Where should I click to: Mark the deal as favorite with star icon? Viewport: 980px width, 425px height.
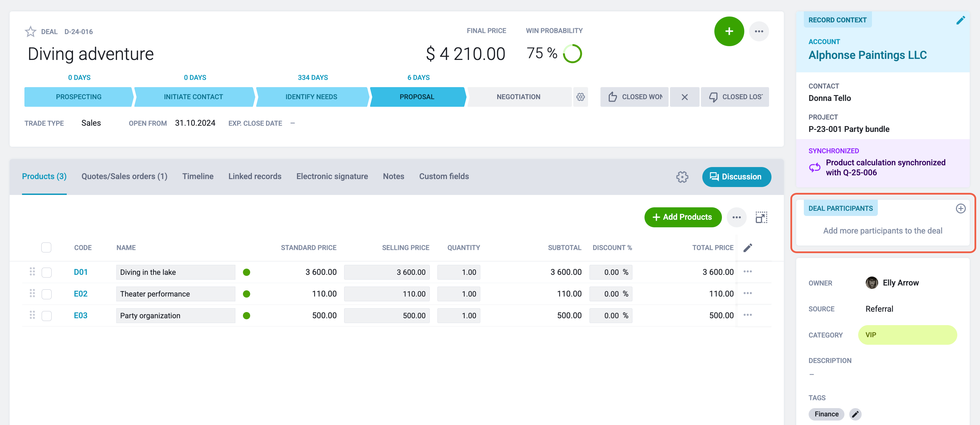click(30, 32)
